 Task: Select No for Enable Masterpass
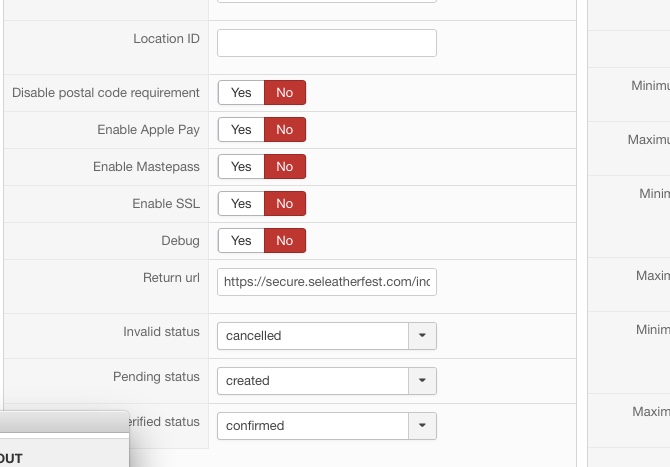pos(285,167)
